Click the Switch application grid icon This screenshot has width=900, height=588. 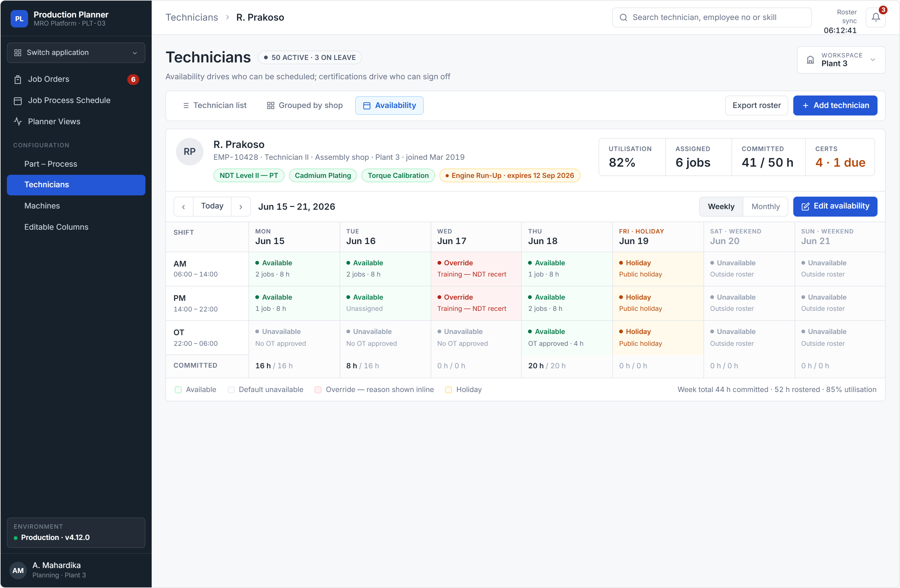point(18,52)
